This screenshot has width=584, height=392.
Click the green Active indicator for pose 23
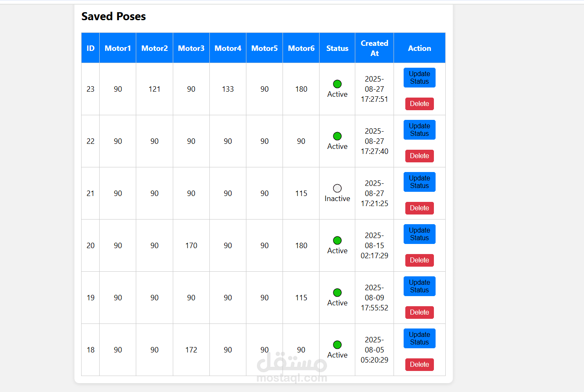[x=337, y=84]
